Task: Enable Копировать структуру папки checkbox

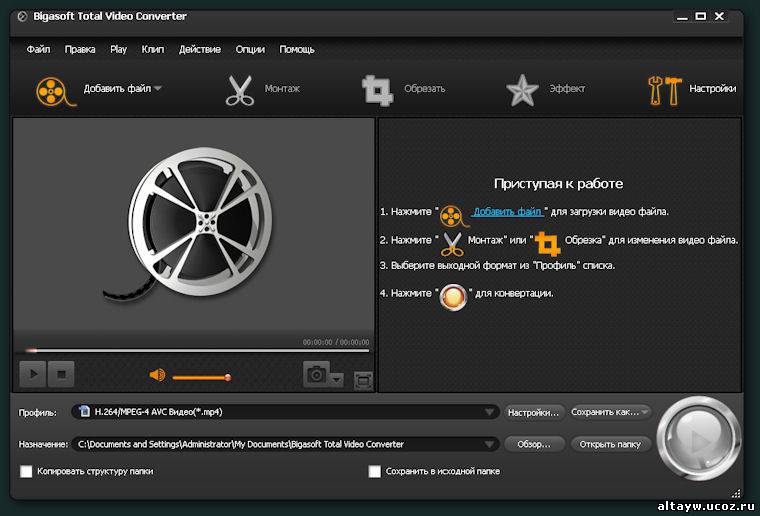Action: tap(26, 471)
